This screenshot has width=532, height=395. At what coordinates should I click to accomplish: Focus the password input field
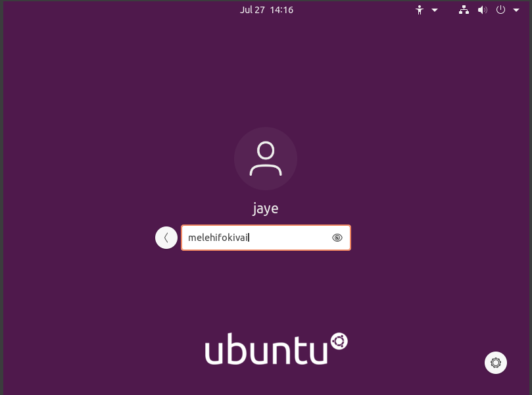pyautogui.click(x=266, y=238)
